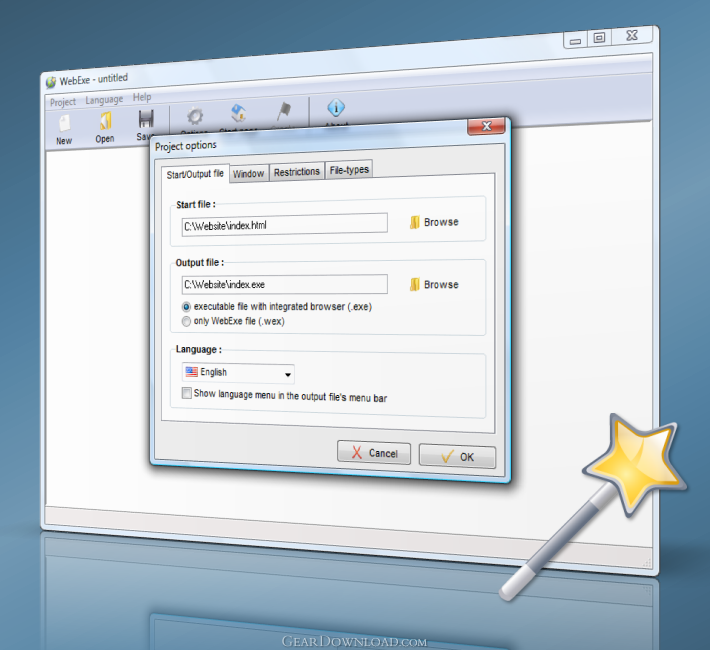Click the blue About info icon

(336, 108)
